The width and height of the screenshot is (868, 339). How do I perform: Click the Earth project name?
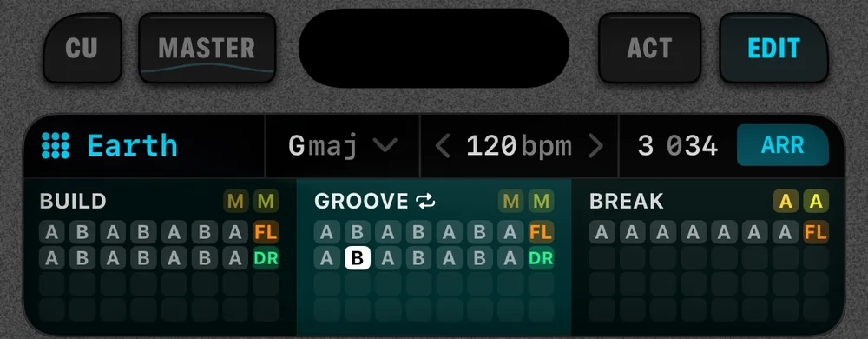[x=132, y=146]
